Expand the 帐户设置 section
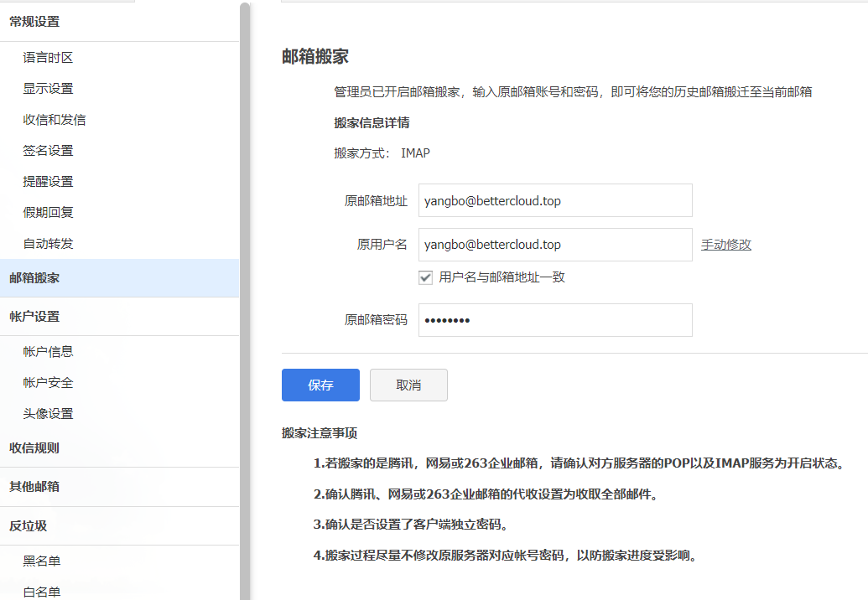 tap(34, 317)
